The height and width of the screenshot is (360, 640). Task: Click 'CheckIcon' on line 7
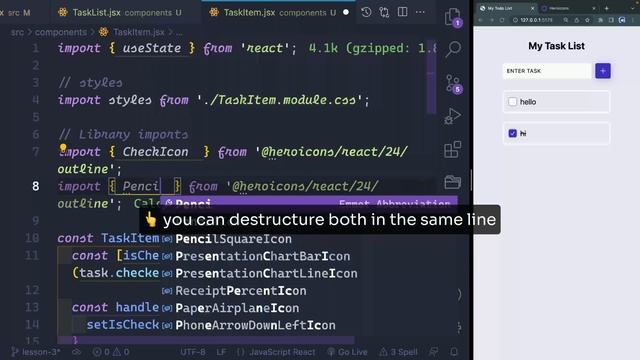[156, 152]
